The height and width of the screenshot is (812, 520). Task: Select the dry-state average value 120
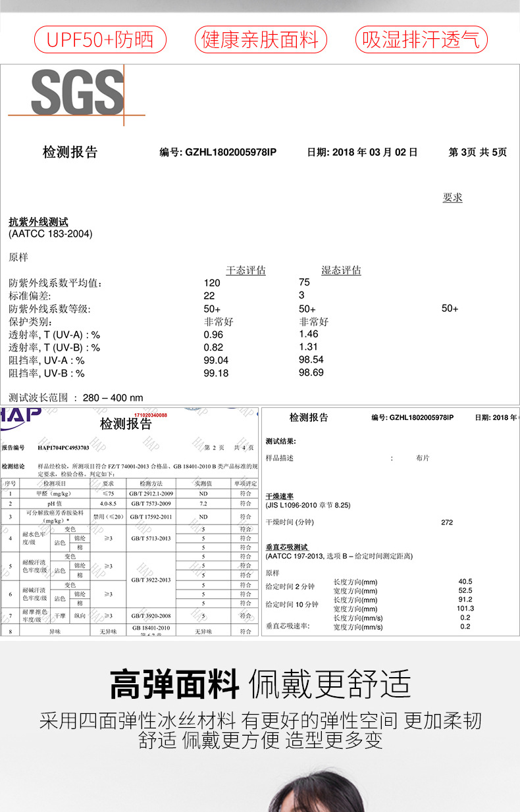[212, 282]
